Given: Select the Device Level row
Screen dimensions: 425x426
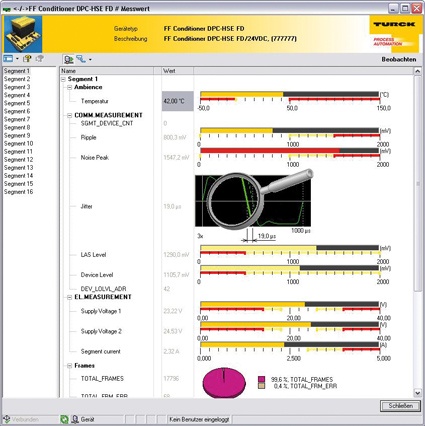Looking at the screenshot, I should [x=97, y=275].
